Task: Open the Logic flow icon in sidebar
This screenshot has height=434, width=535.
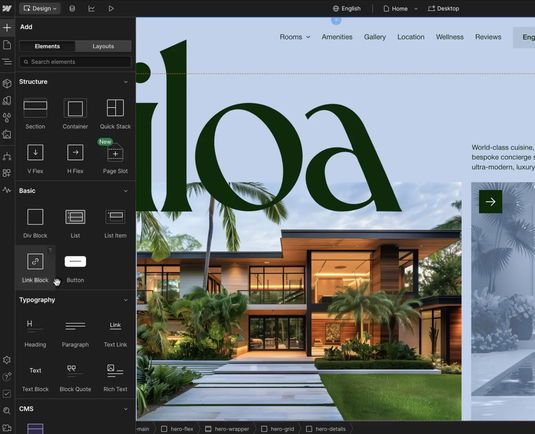Action: 7,156
